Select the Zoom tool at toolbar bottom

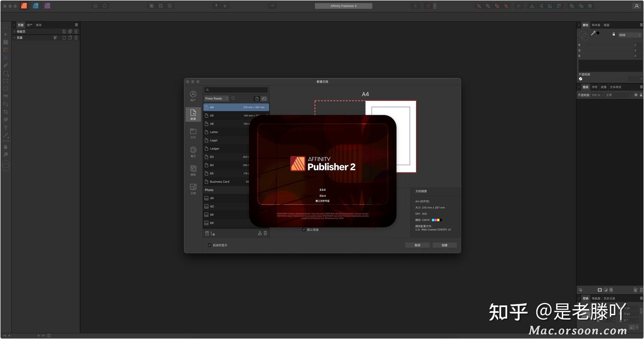[6, 154]
